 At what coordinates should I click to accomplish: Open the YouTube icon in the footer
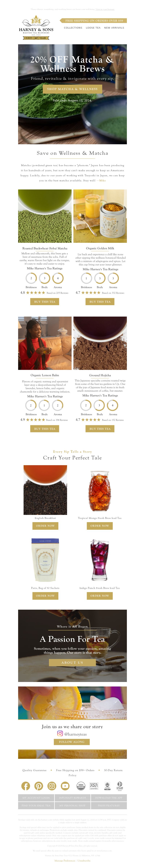pyautogui.click(x=65, y=786)
